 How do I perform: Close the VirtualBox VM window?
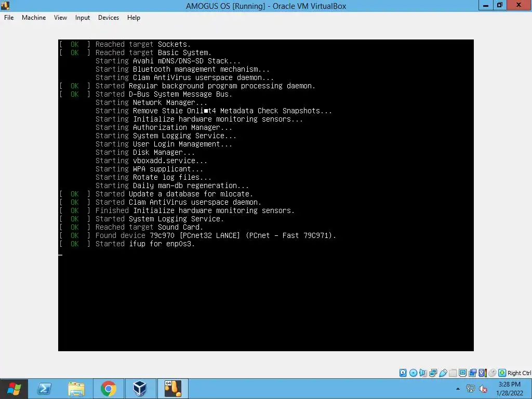point(519,5)
